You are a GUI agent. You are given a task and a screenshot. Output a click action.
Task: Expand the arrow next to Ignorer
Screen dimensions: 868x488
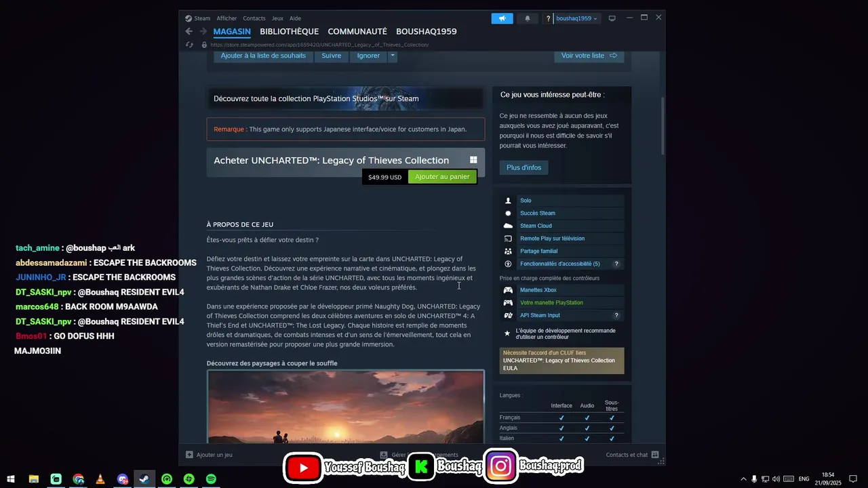(x=392, y=56)
